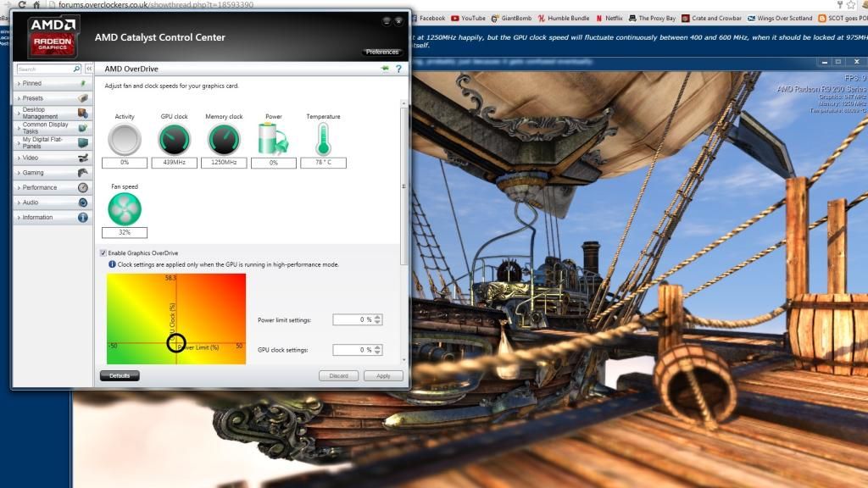
Task: Click the Memory clock gauge icon
Action: [224, 140]
